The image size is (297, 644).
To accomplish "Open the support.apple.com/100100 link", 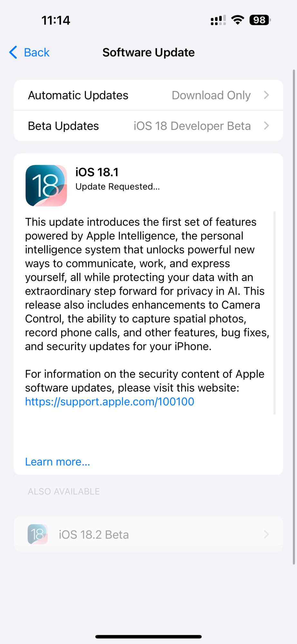I will tap(110, 402).
